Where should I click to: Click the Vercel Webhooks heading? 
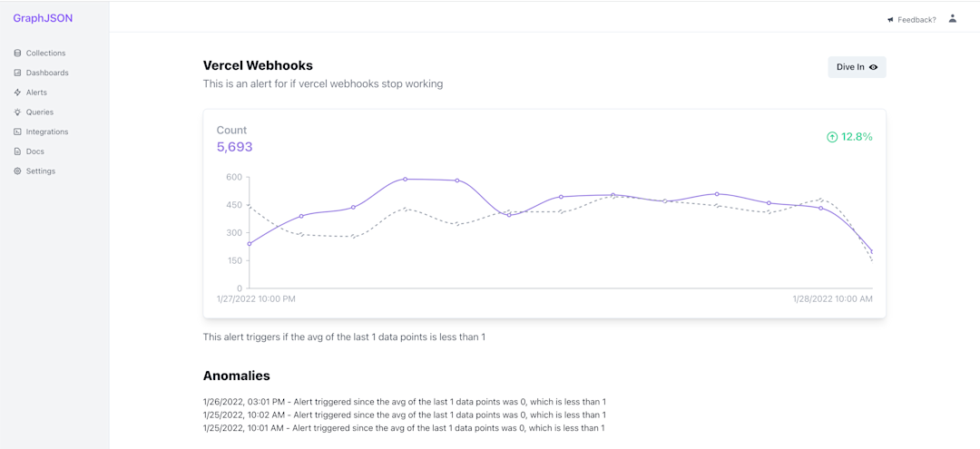click(258, 65)
